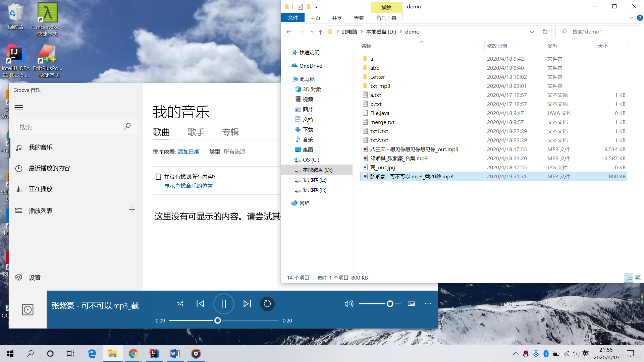The height and width of the screenshot is (362, 644).
Task: Follow the 显示查找音乐的位置 link
Action: point(188,186)
